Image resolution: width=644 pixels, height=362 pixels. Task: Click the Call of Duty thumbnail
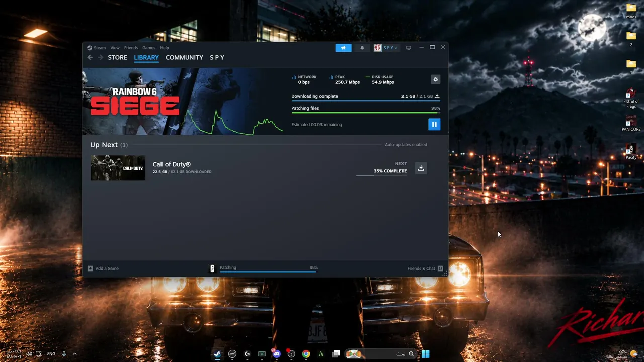[x=118, y=168]
